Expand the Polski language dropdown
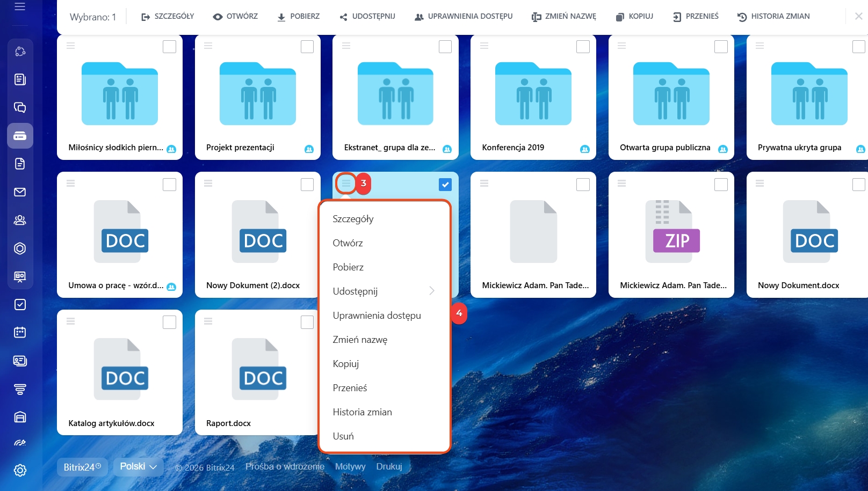The image size is (868, 491). pos(139,467)
